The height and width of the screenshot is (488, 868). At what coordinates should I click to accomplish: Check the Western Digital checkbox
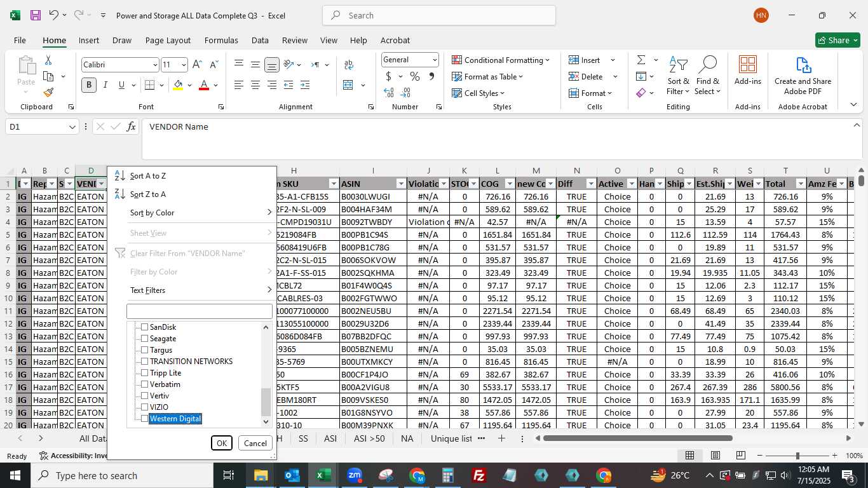click(144, 419)
